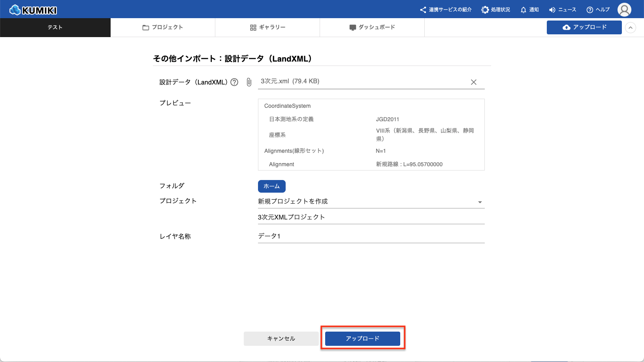This screenshot has height=362, width=644.
Task: Click the layer name field データ1
Action: point(371,236)
